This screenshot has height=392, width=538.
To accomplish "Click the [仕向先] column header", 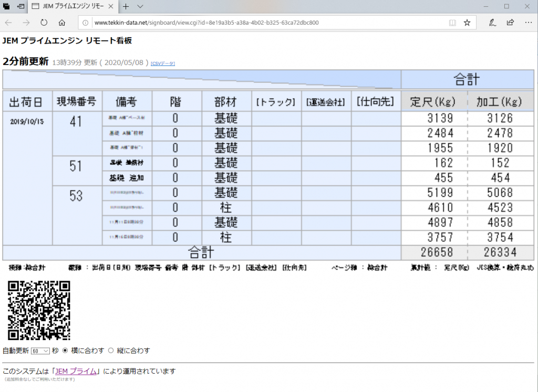I will 376,101.
